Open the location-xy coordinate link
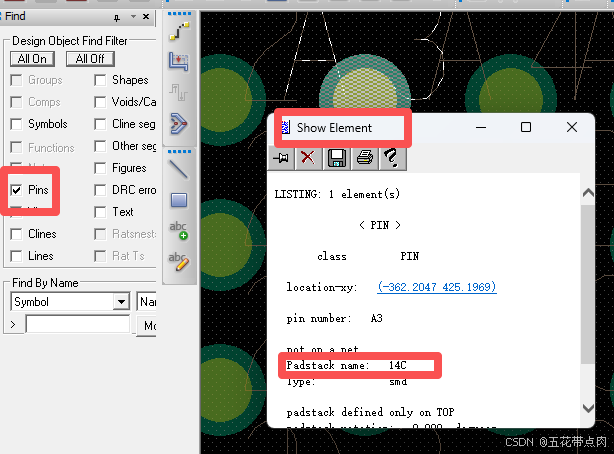This screenshot has height=454, width=614. click(437, 287)
